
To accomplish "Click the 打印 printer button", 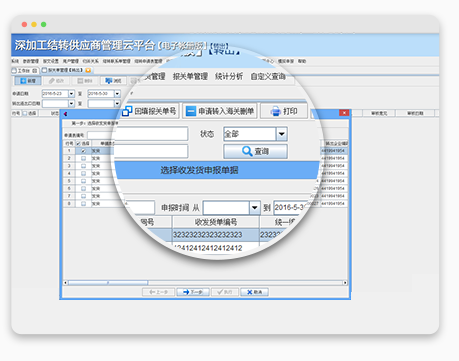I will coord(284,111).
